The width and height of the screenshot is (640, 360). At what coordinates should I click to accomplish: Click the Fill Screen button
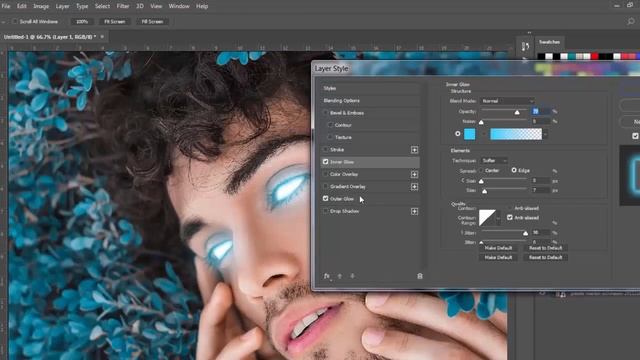click(x=152, y=21)
